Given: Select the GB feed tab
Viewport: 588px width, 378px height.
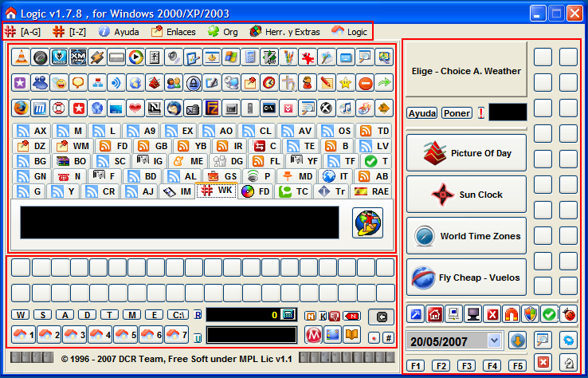Looking at the screenshot, I should tap(152, 146).
